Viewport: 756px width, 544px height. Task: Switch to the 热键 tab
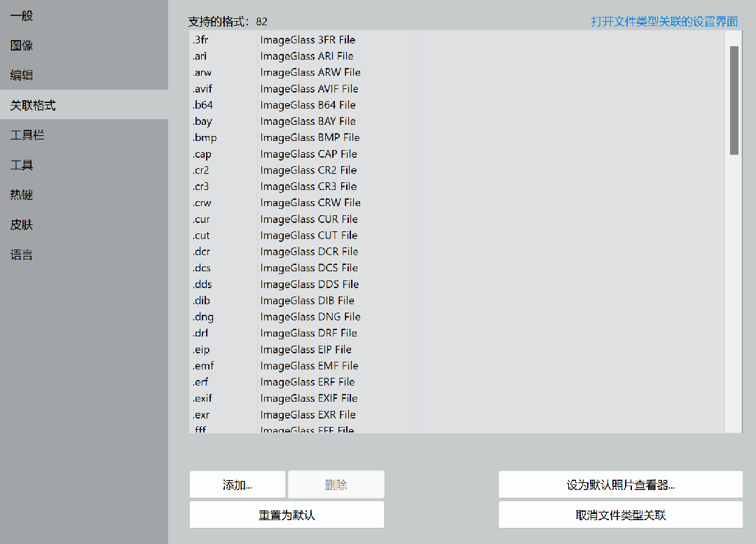(84, 195)
